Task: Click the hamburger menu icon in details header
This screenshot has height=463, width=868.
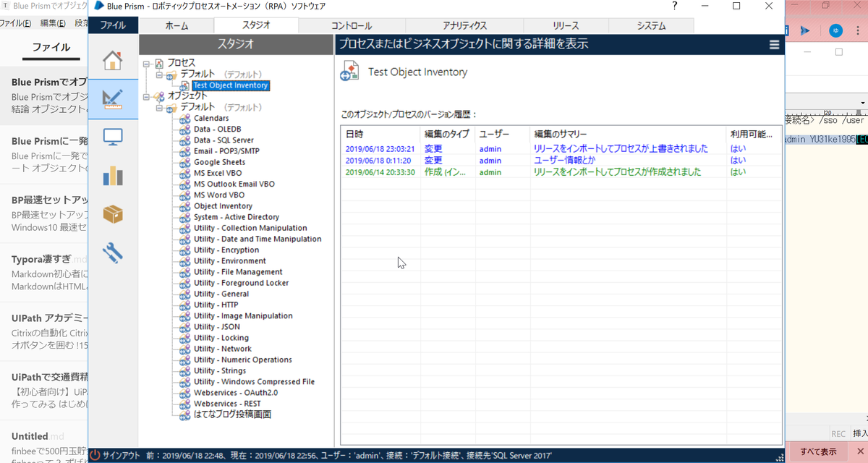Action: coord(775,44)
